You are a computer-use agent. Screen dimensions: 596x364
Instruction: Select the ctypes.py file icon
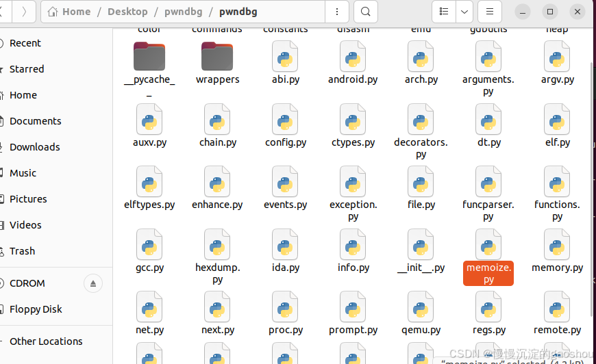point(353,119)
